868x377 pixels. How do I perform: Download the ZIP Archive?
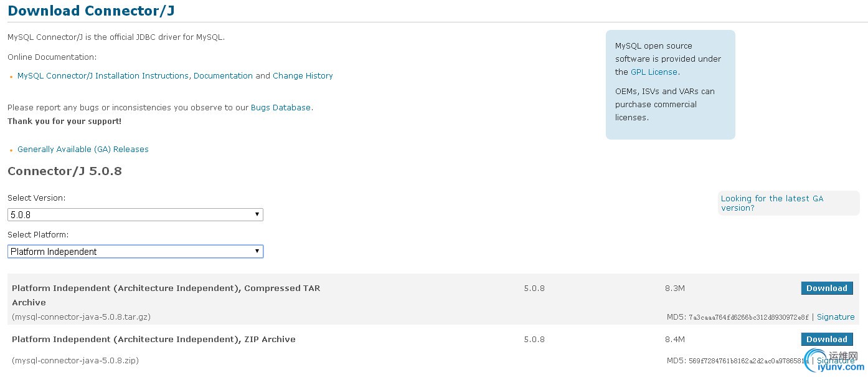tap(827, 339)
